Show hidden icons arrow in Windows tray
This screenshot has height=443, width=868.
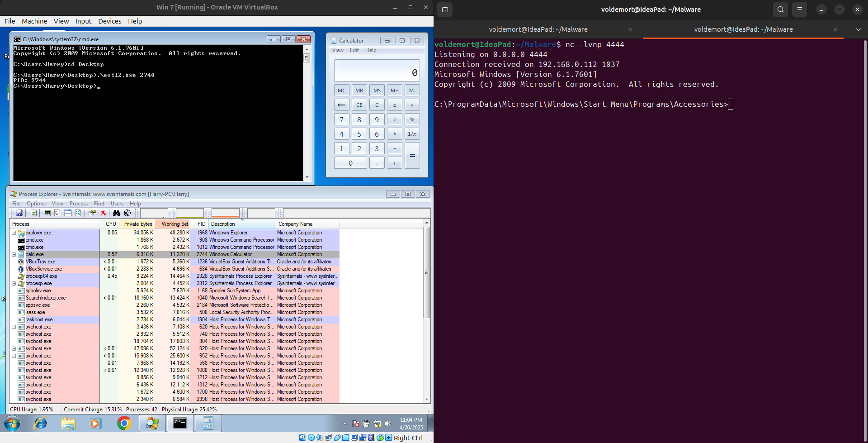pyautogui.click(x=344, y=424)
